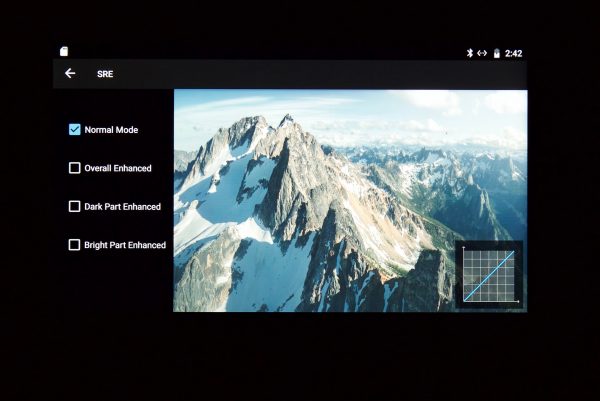The image size is (600, 401).
Task: Click the SRE title text
Action: click(x=105, y=74)
